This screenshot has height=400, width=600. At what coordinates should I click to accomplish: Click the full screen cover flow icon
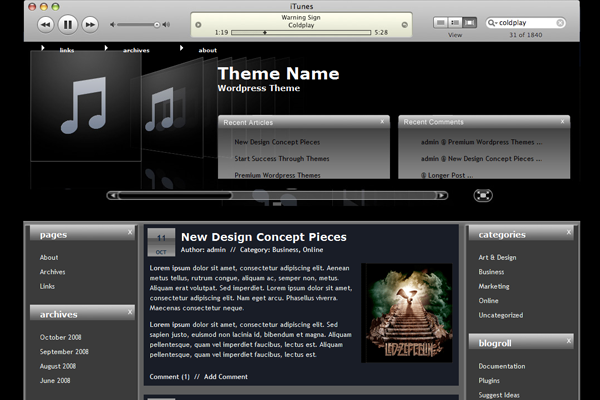(x=483, y=196)
